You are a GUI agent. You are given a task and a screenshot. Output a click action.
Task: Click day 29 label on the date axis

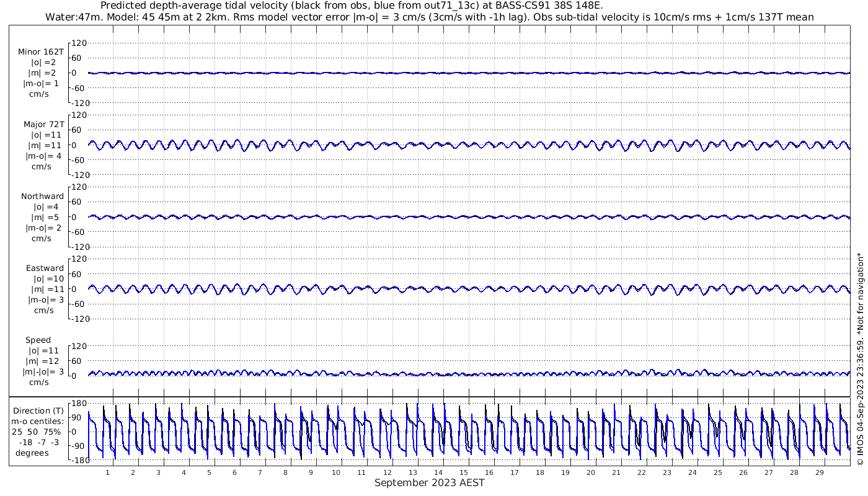tap(819, 472)
